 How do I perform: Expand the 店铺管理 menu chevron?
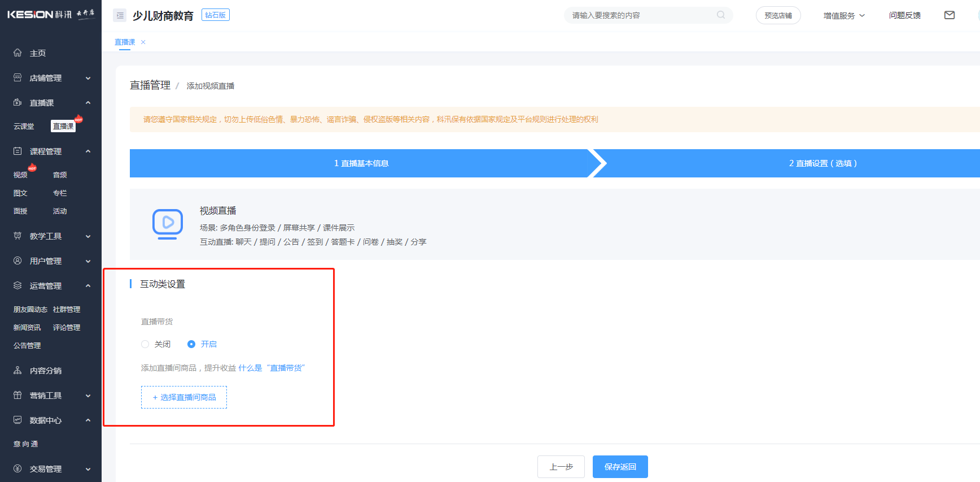pos(88,78)
